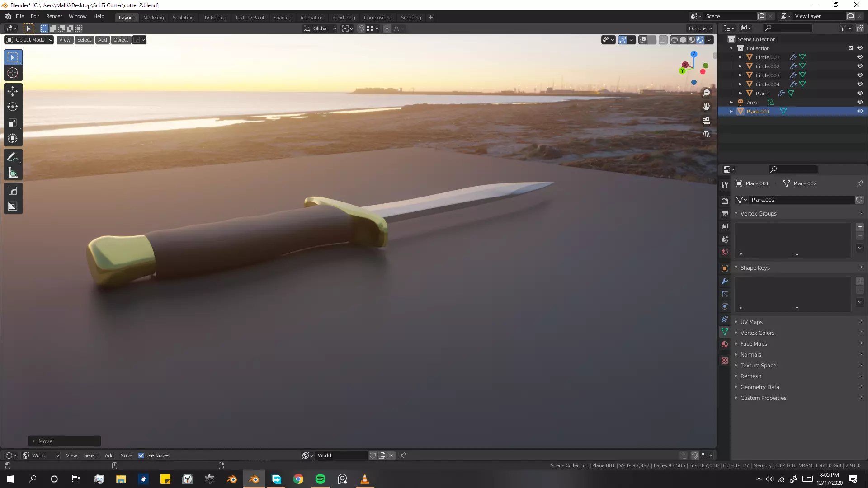Expand the Geometry Data panel
This screenshot has height=488, width=868.
pyautogui.click(x=759, y=387)
